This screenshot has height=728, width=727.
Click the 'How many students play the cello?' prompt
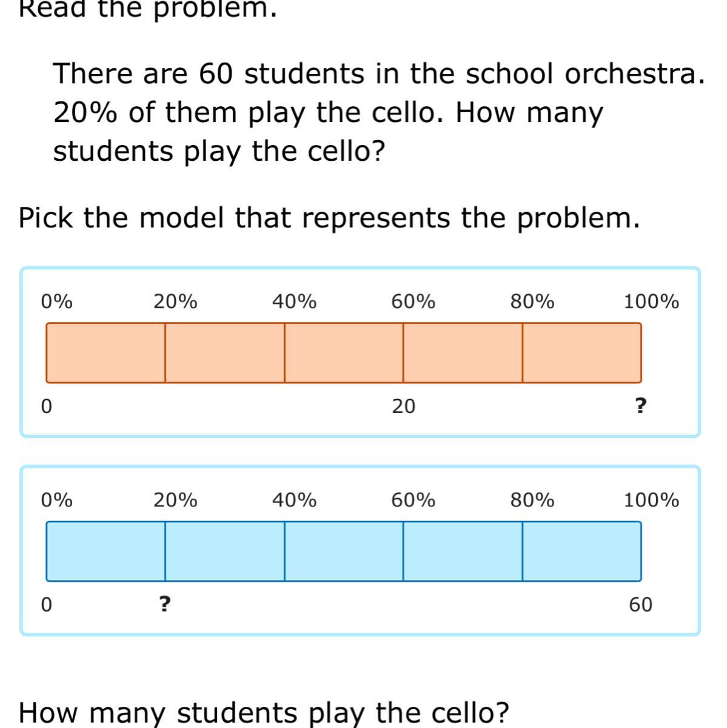pyautogui.click(x=264, y=713)
